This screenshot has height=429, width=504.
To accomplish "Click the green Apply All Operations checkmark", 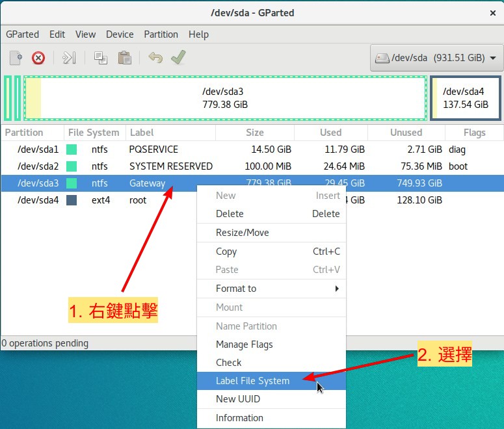I will (178, 58).
